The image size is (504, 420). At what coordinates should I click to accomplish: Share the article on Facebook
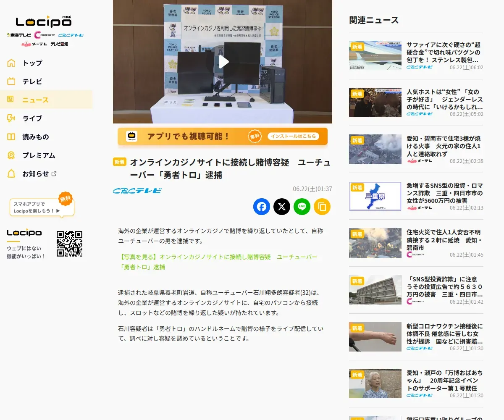(262, 207)
